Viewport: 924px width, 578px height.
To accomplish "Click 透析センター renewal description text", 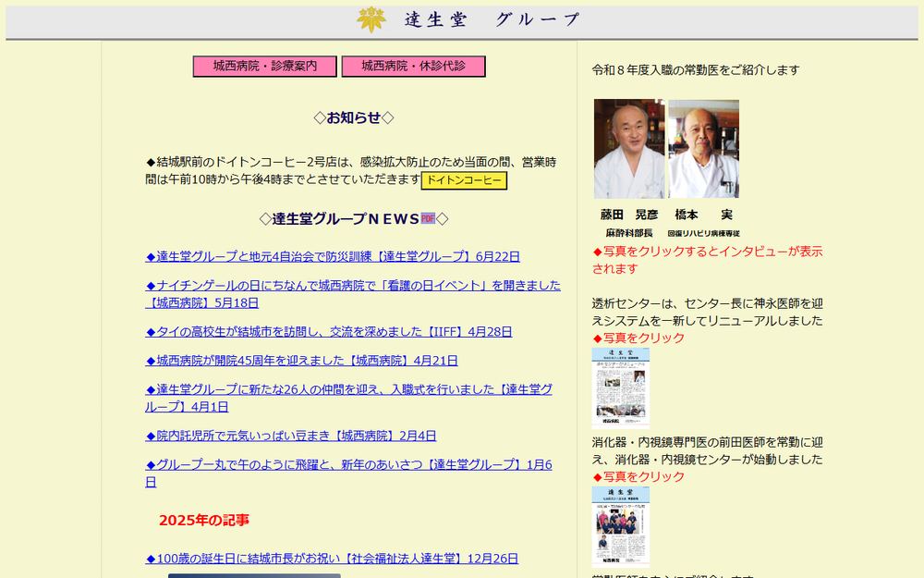I will (707, 312).
